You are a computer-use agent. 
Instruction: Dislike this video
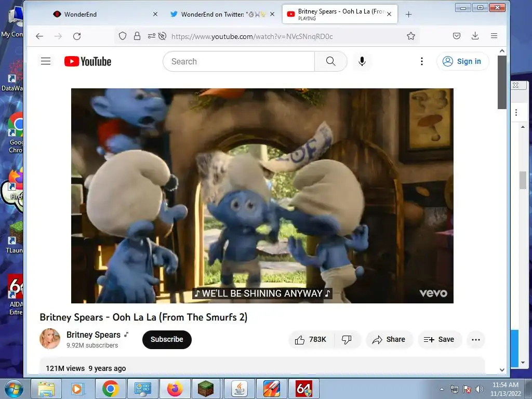pos(347,340)
